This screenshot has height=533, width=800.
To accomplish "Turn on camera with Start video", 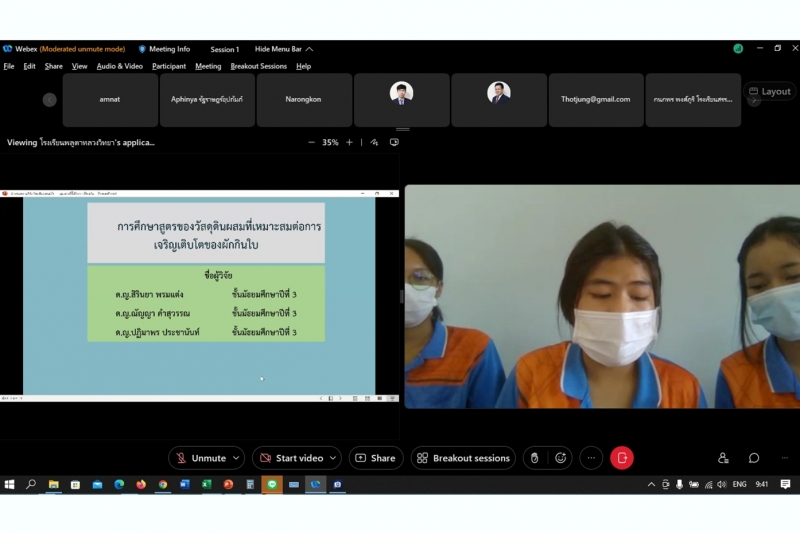I will pyautogui.click(x=290, y=458).
